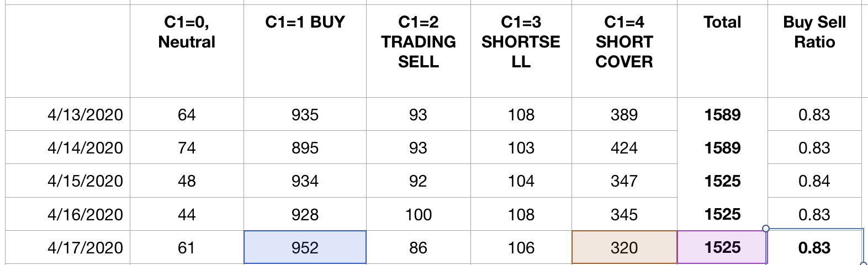Select the "C1=2 TRADING SELL" header cell
The width and height of the screenshot is (868, 265).
(x=418, y=42)
